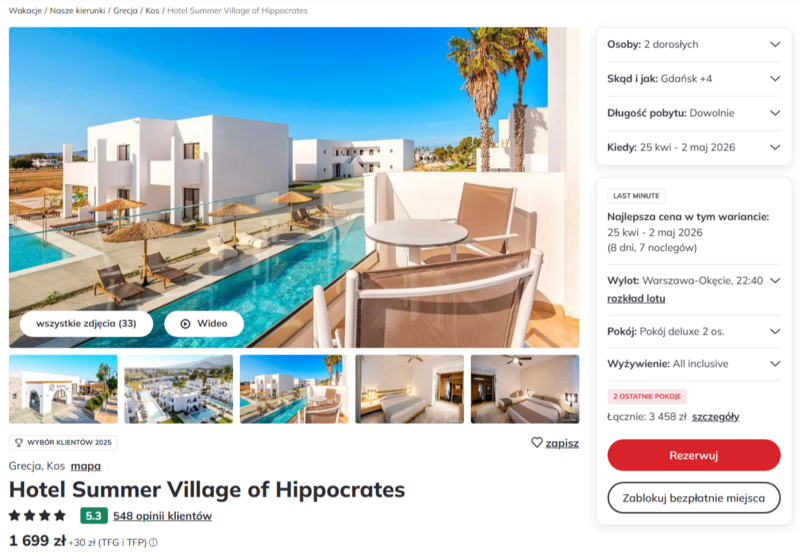Click the heart icon to save hotel
800x553 pixels.
[x=537, y=442]
